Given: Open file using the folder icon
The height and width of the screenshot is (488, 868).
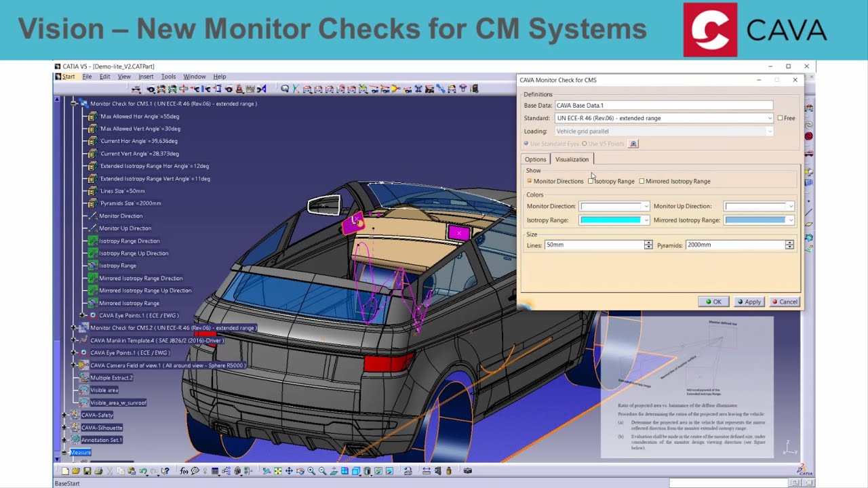Looking at the screenshot, I should [x=76, y=471].
